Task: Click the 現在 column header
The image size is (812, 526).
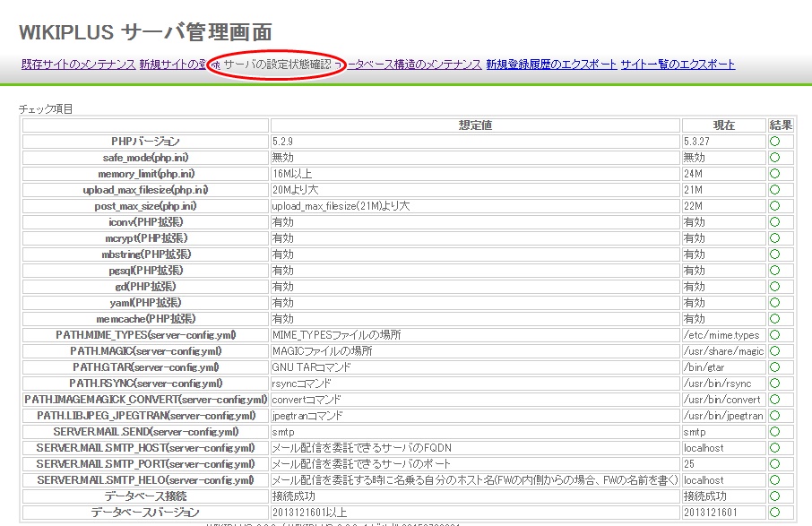Action: click(724, 125)
